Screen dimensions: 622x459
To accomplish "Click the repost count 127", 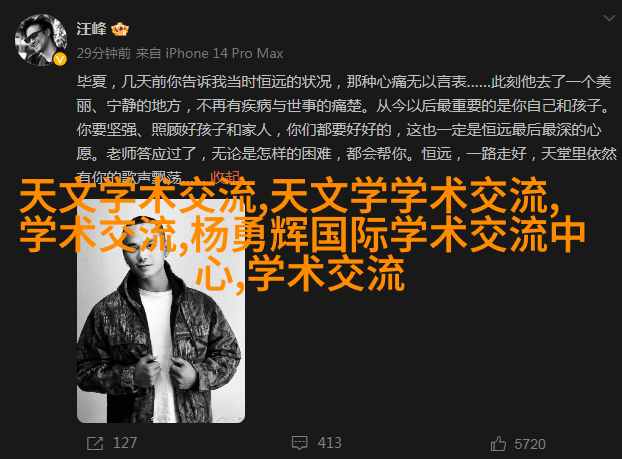I will click(125, 443).
